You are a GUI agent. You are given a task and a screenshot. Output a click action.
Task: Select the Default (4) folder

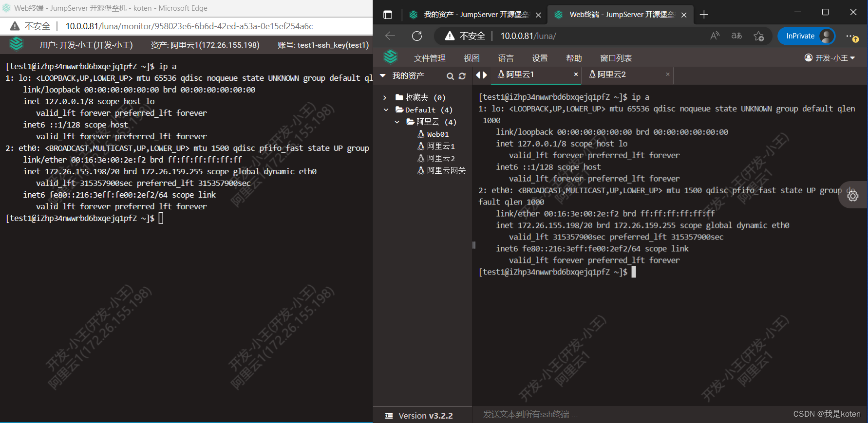tap(424, 110)
